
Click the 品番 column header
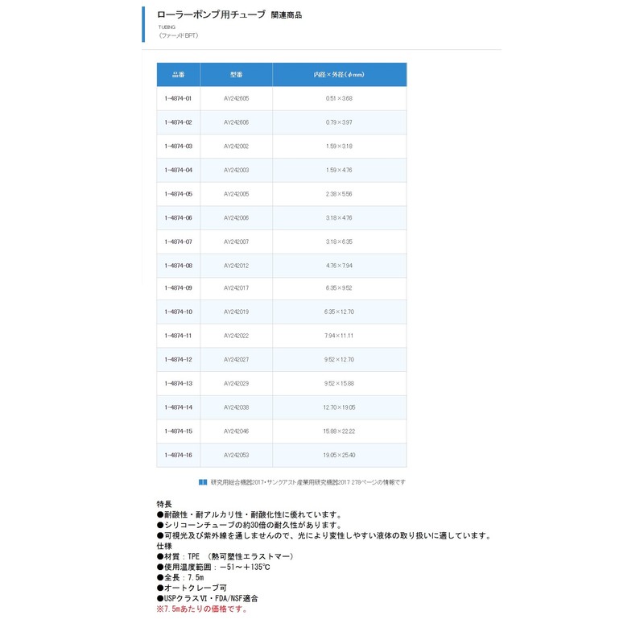tap(178, 74)
